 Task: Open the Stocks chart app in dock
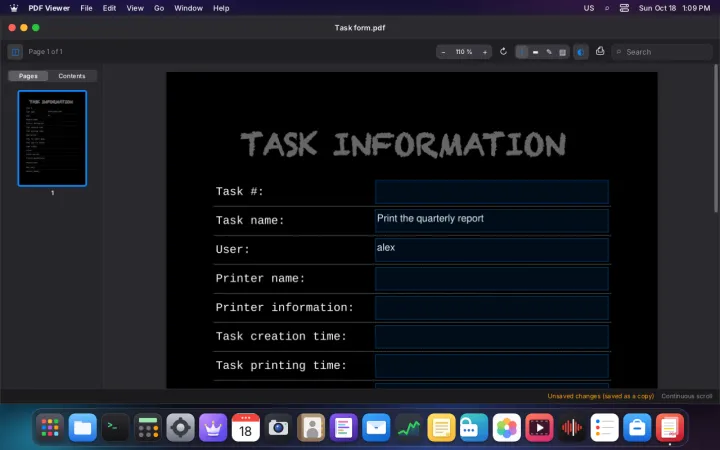coord(409,428)
